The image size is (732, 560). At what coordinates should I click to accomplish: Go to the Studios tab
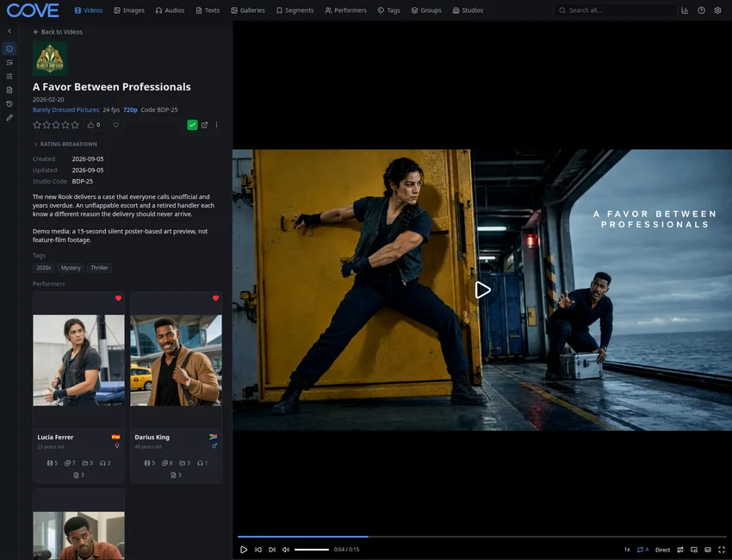(x=468, y=10)
